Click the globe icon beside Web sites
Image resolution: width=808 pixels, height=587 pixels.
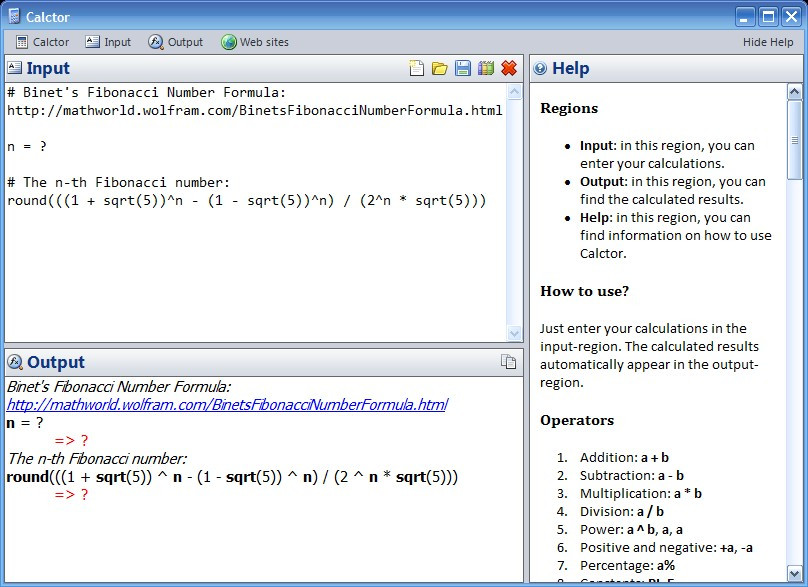tap(229, 42)
